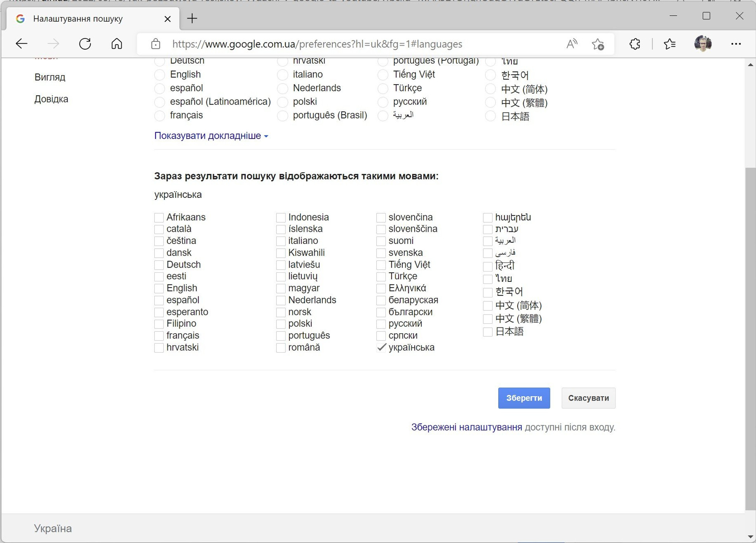Open the Favorites list icon
756x543 pixels.
point(669,44)
